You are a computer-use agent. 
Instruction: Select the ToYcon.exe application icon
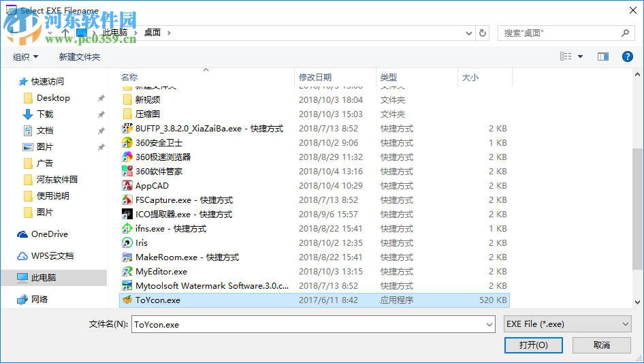click(127, 300)
